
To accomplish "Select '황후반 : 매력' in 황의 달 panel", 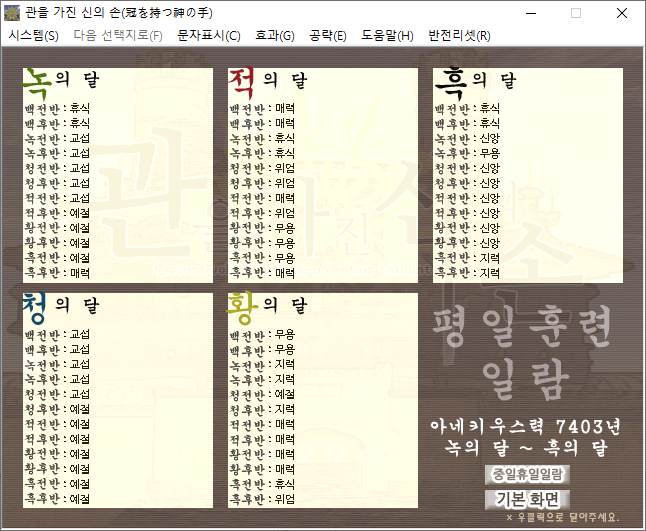I will [x=262, y=469].
